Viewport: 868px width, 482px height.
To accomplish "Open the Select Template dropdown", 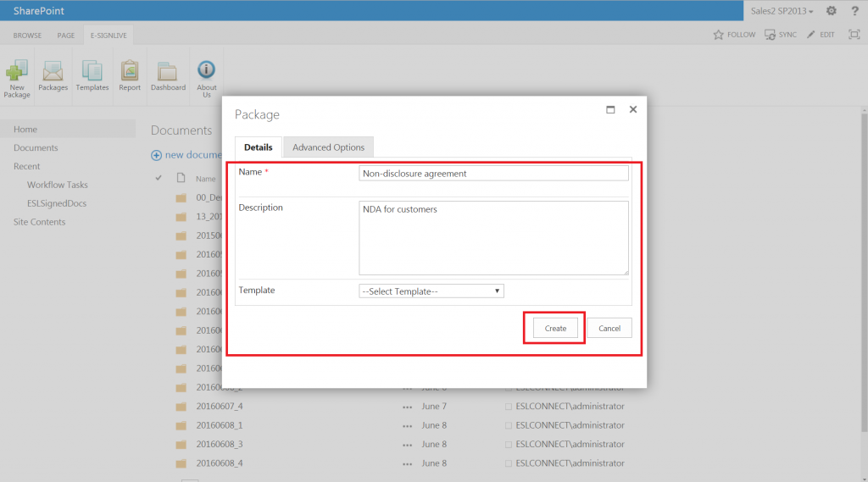I will [431, 291].
